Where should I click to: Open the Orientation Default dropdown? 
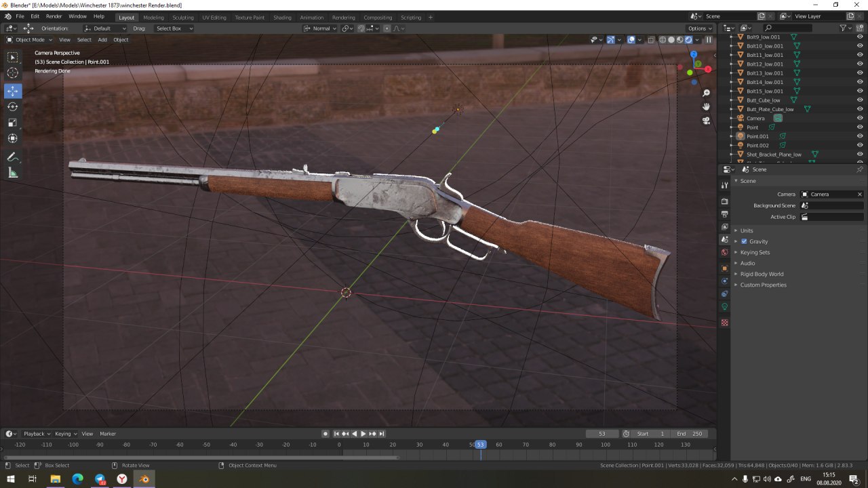[x=105, y=28]
